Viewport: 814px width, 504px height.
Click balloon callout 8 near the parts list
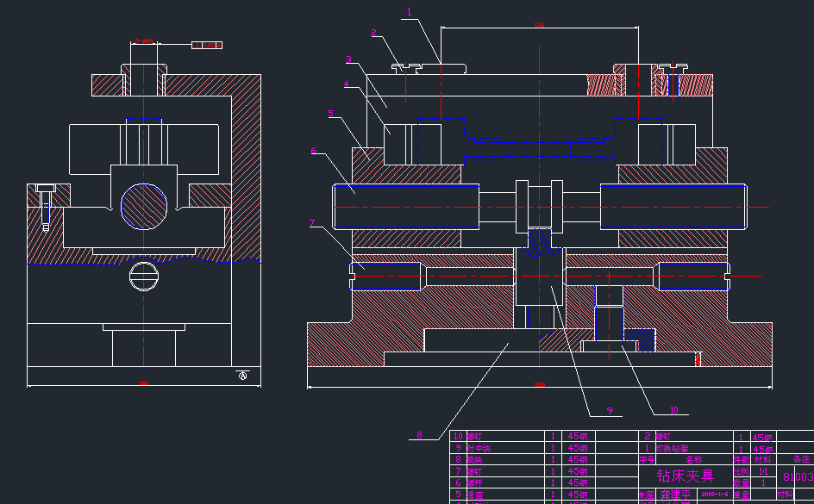(x=419, y=436)
